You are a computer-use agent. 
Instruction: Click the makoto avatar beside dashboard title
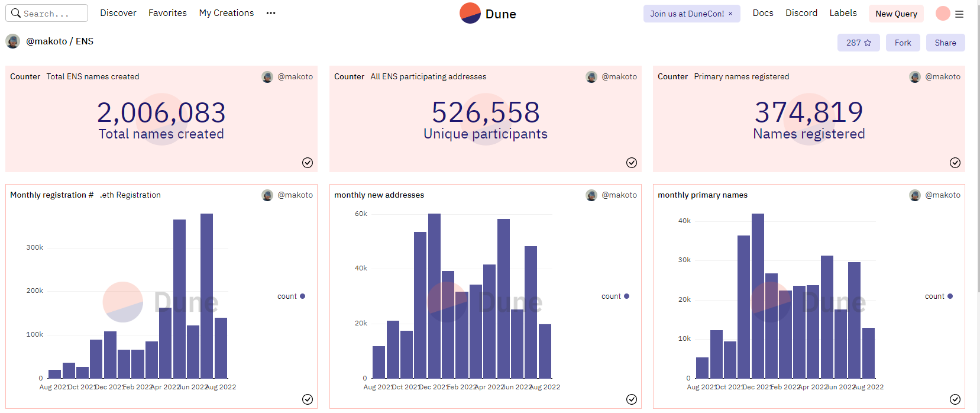pyautogui.click(x=12, y=41)
